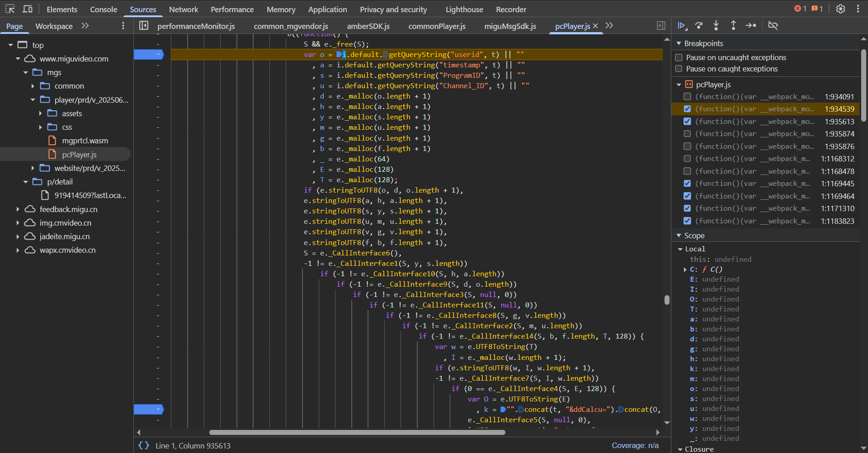
Task: Enable breakpoint at 1:935874
Action: click(687, 133)
